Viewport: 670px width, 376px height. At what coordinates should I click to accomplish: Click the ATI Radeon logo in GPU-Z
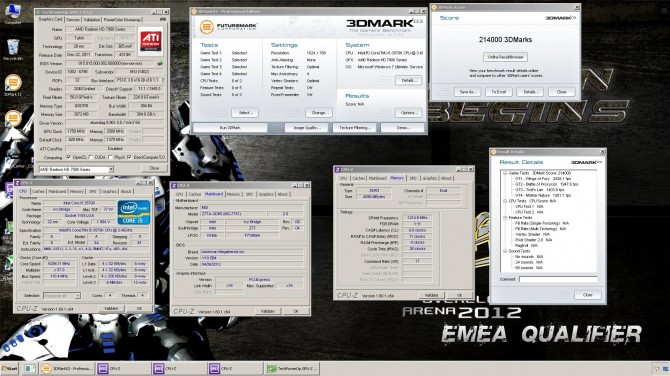(x=151, y=41)
